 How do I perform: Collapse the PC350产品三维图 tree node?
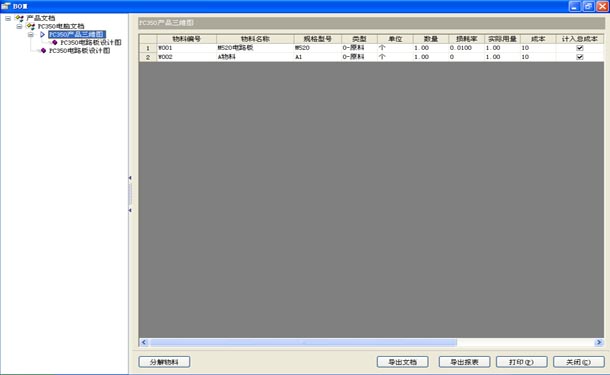click(x=30, y=35)
